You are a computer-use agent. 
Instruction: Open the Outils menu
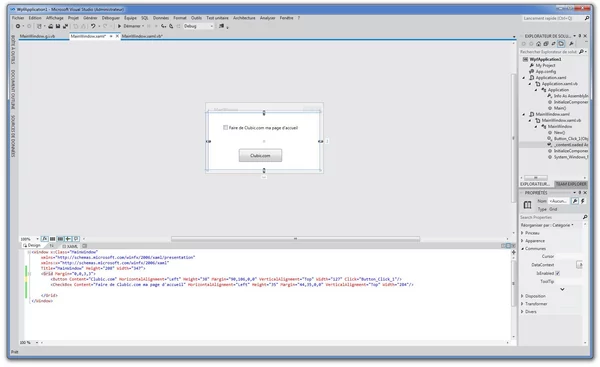[x=196, y=18]
